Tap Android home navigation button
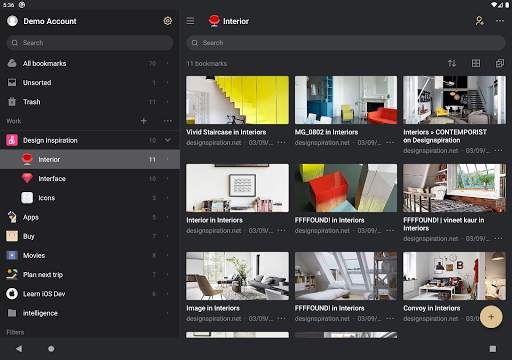512x360 pixels. 51,349
